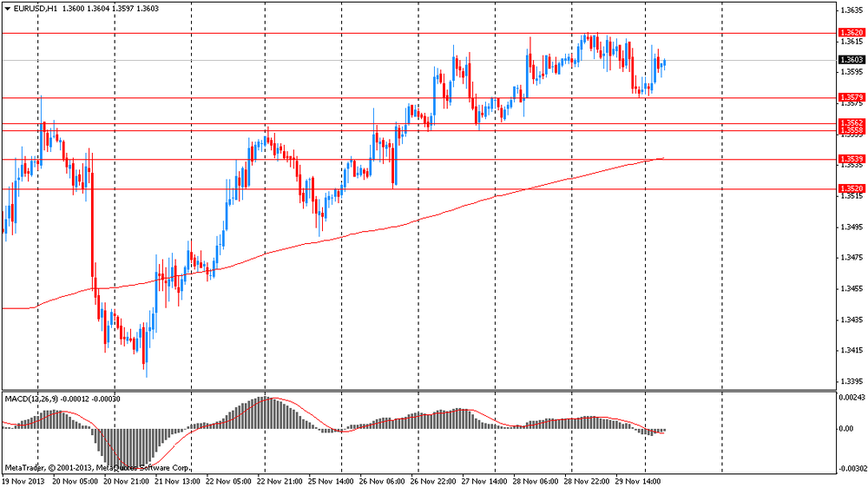
Task: Click the 20 Nov 05:00 time axis label
Action: 75,481
